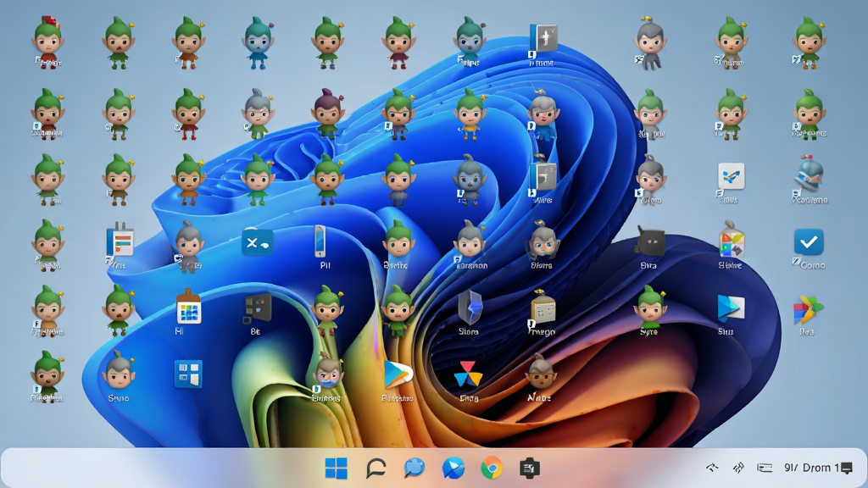Viewport: 868px width, 488px height.
Task: Select the grey-blue gremlin desktop icon
Action: click(x=470, y=180)
